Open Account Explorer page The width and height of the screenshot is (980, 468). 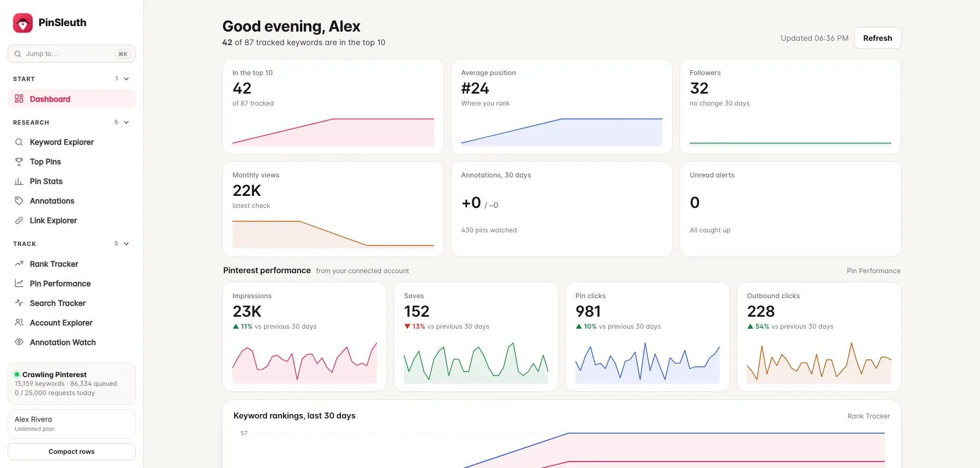pos(71,323)
